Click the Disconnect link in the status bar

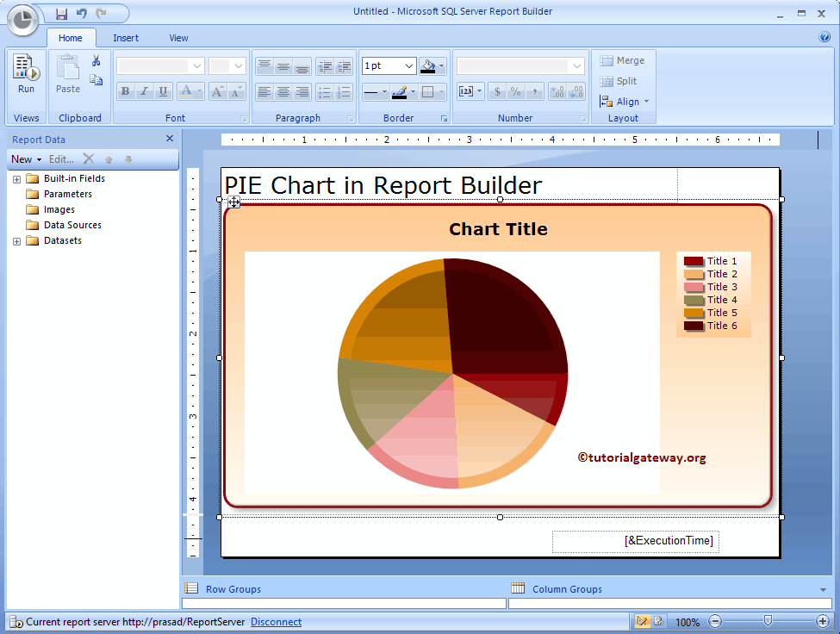click(x=276, y=622)
